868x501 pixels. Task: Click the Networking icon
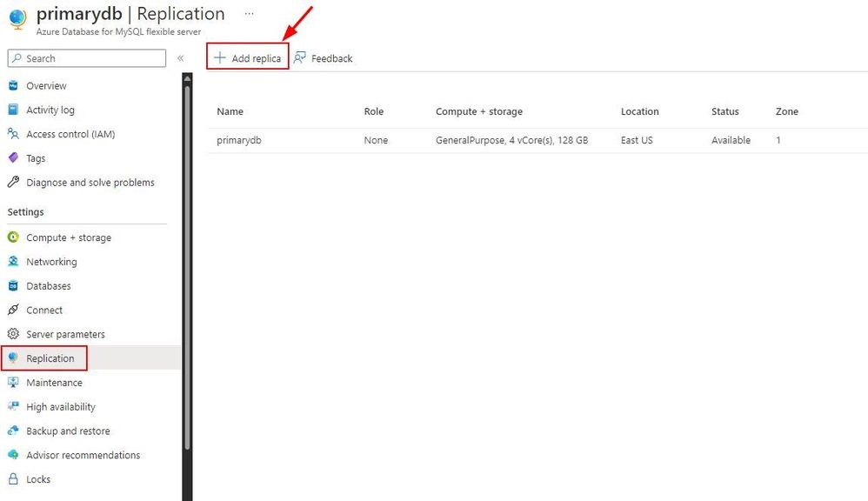pos(13,261)
